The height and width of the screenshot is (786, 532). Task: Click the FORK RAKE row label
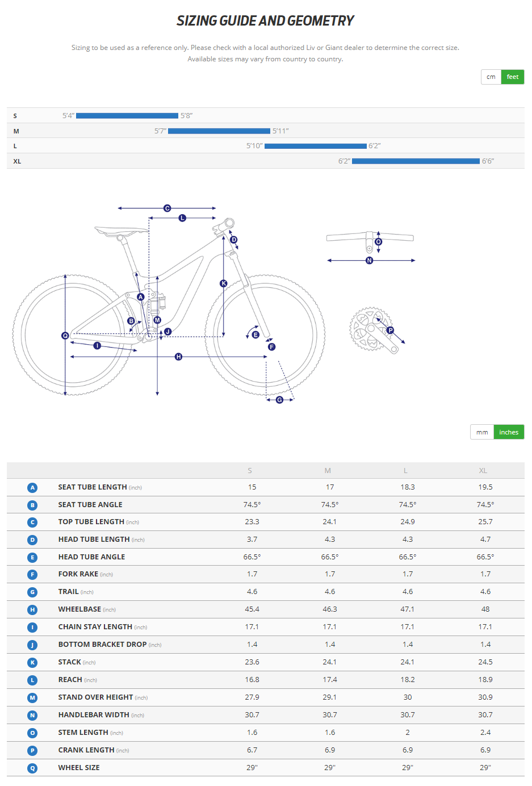pyautogui.click(x=78, y=574)
